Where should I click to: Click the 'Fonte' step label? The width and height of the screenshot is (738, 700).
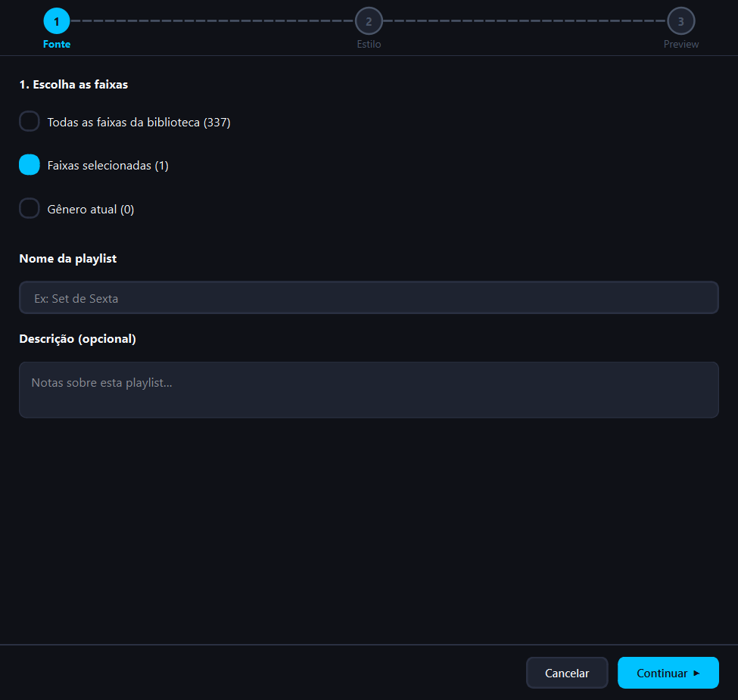(x=57, y=44)
